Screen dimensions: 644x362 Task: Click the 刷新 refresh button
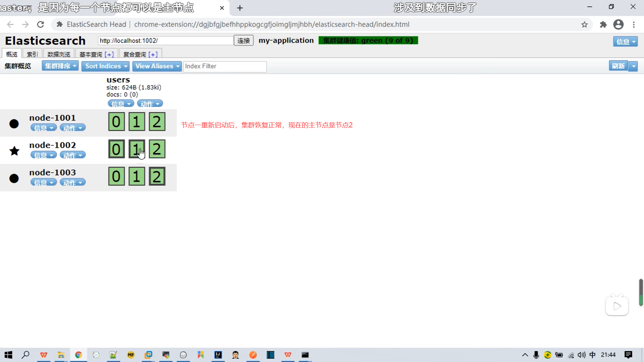click(618, 66)
